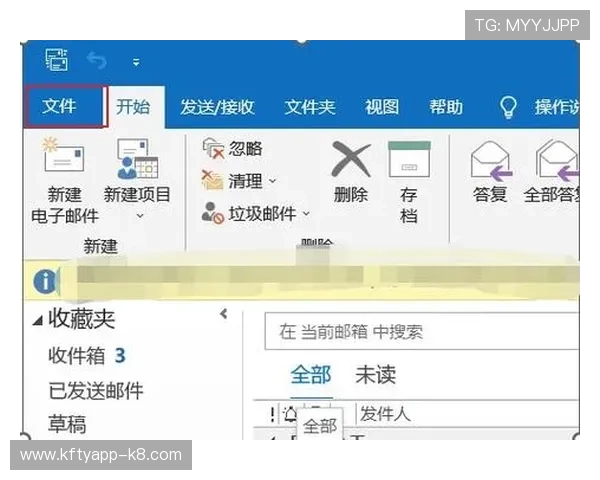The width and height of the screenshot is (600, 480).
Task: Expand the 新建项目 dropdown arrow
Action: click(140, 216)
